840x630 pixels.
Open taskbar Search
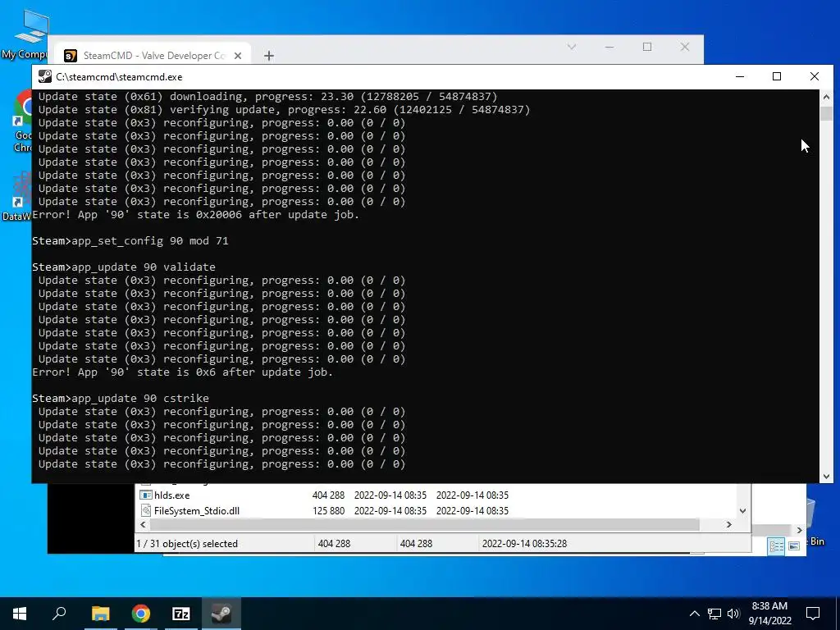pyautogui.click(x=59, y=614)
